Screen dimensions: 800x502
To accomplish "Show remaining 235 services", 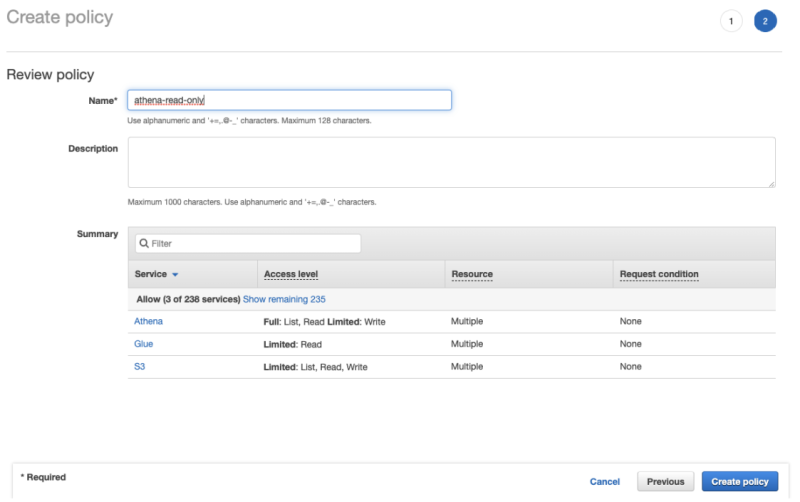I will [x=284, y=299].
